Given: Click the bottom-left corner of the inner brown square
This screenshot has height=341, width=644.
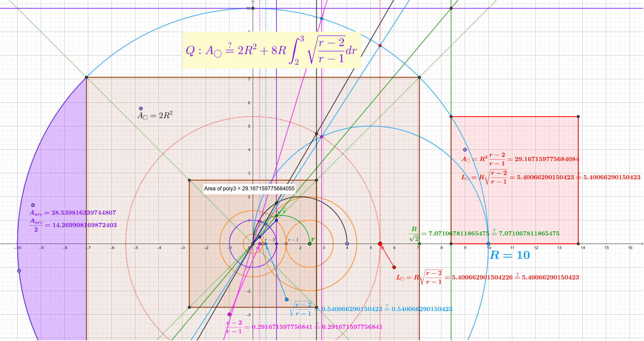Looking at the screenshot, I should 189,307.
